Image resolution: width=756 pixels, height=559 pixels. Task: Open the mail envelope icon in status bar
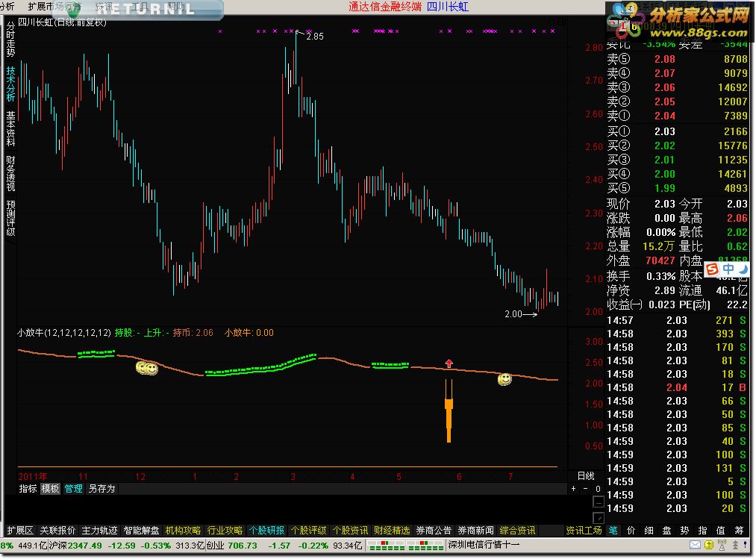pos(695,545)
